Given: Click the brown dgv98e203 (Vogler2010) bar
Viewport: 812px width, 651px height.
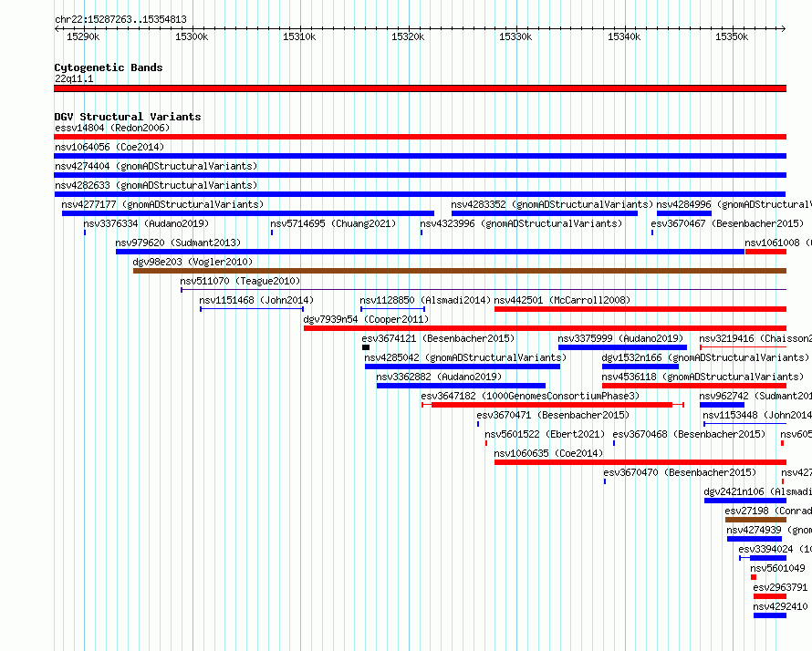Looking at the screenshot, I should point(460,271).
